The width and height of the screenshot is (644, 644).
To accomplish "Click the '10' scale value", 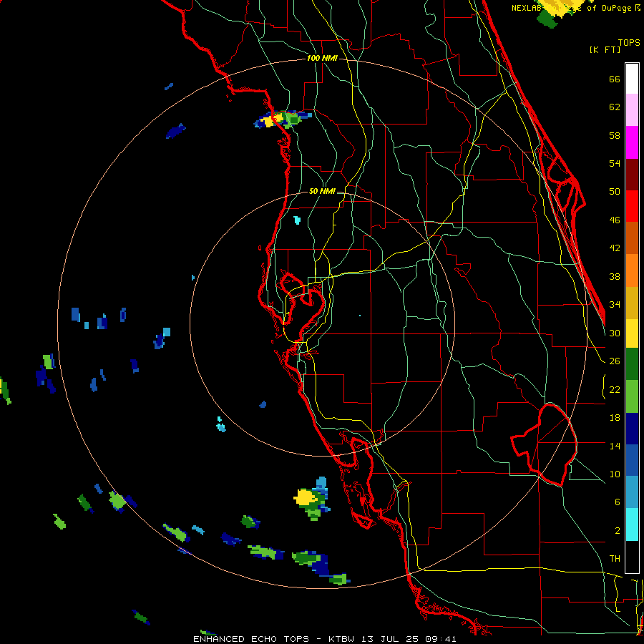I will coord(615,474).
